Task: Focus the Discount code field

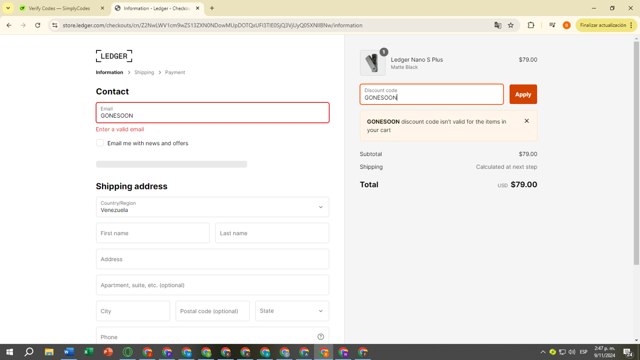Action: pyautogui.click(x=431, y=94)
